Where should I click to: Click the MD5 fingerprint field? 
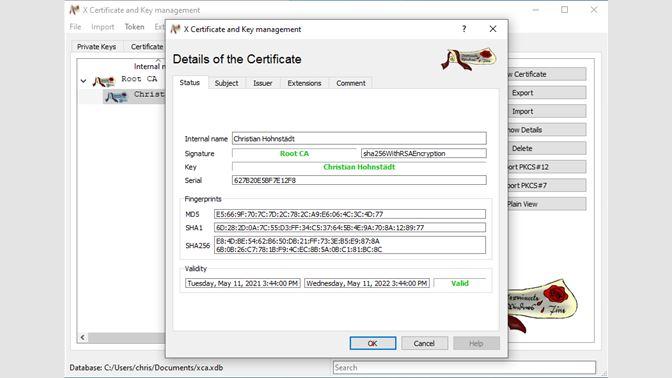point(350,214)
